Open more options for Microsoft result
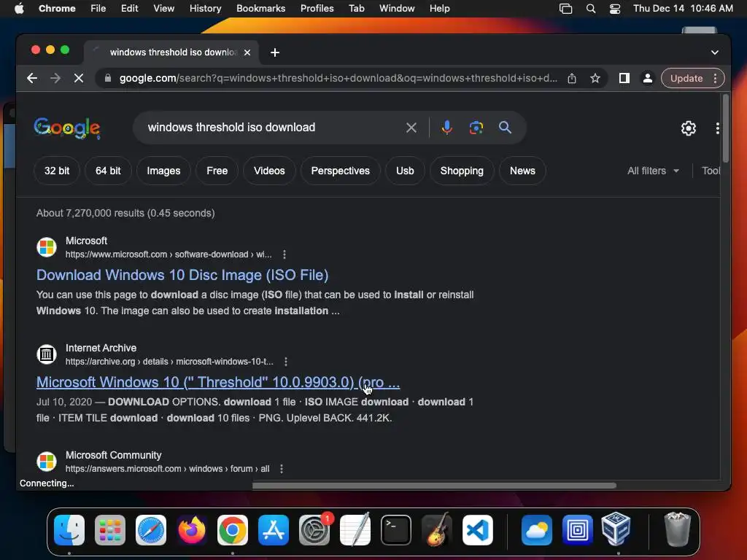Screen dimensions: 747x560 point(285,254)
